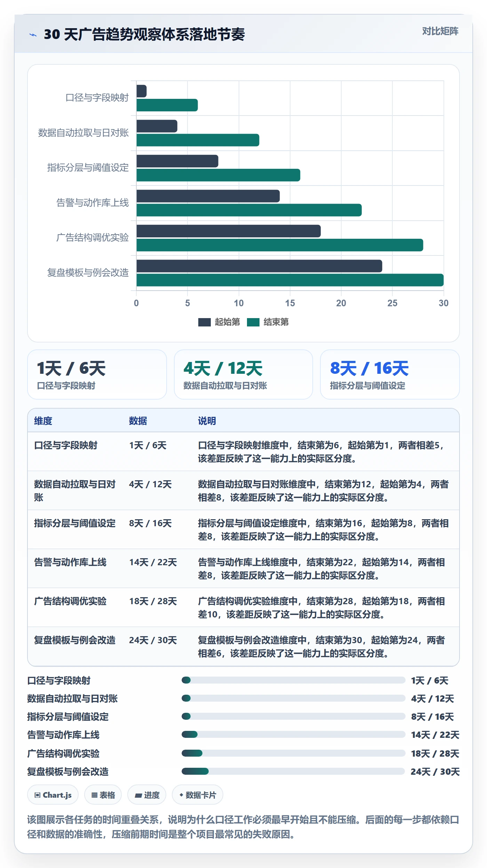
Task: Click the 广告结构调优实验 progress bar
Action: pyautogui.click(x=293, y=753)
